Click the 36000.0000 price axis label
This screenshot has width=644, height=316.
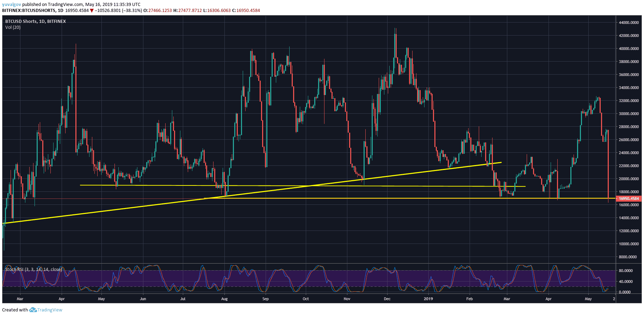click(629, 75)
